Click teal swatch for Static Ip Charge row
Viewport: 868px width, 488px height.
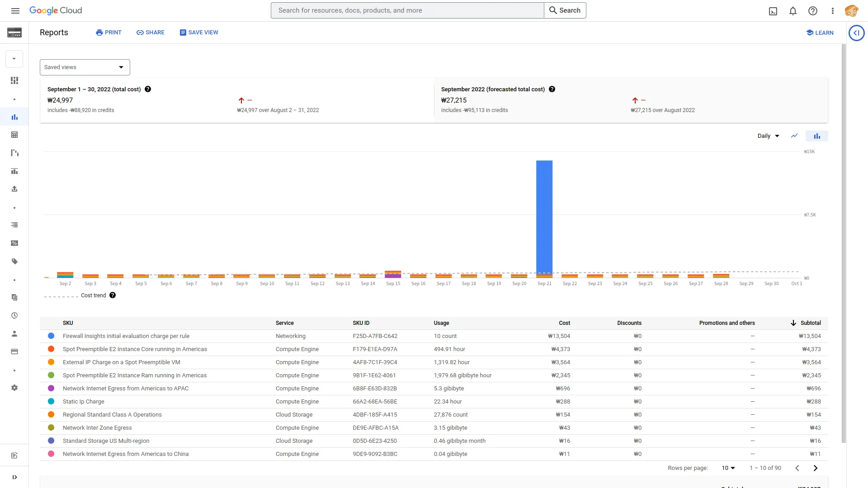[x=51, y=402]
